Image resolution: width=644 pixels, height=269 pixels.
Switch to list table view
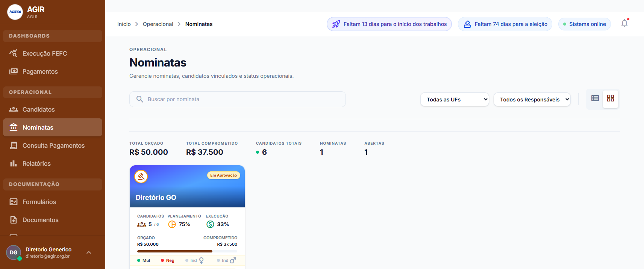(595, 98)
